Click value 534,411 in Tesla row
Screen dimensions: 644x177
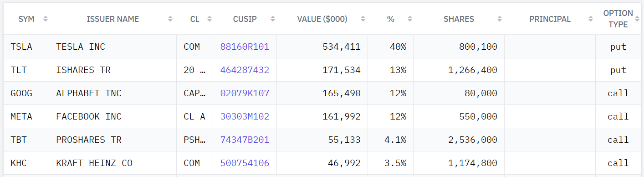click(341, 47)
